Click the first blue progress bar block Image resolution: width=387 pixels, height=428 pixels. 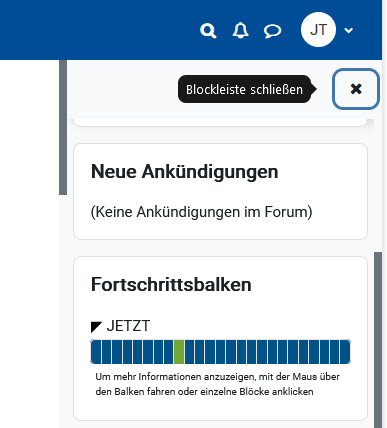click(95, 352)
